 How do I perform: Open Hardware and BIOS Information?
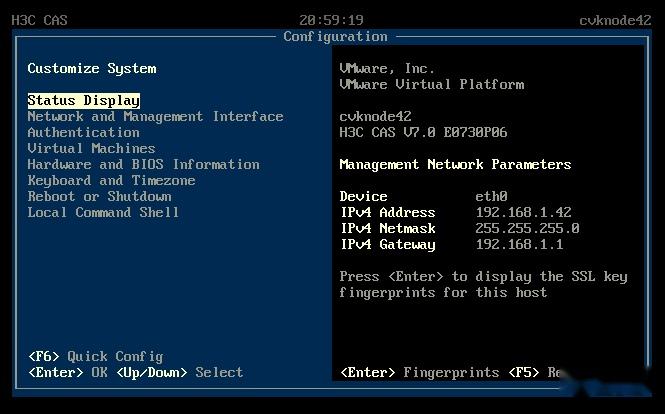point(143,164)
